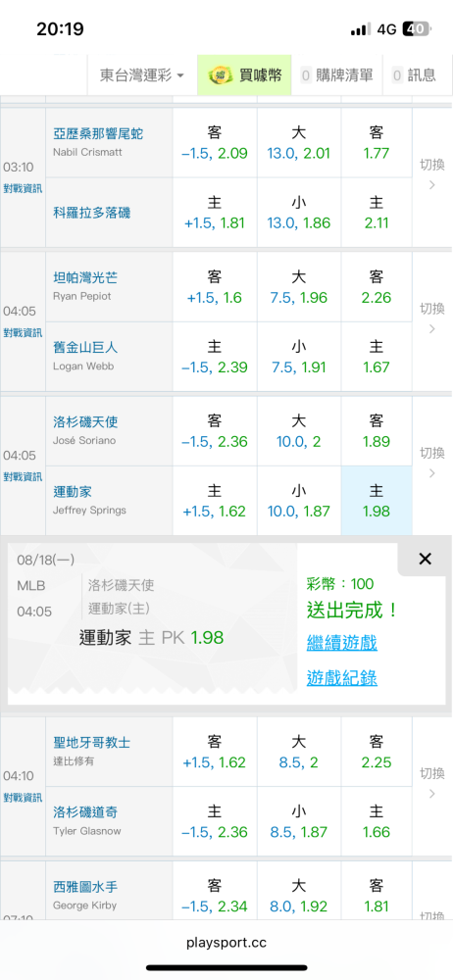Open 對戰資訊 for 03:10 game
The image size is (453, 980).
tap(23, 189)
